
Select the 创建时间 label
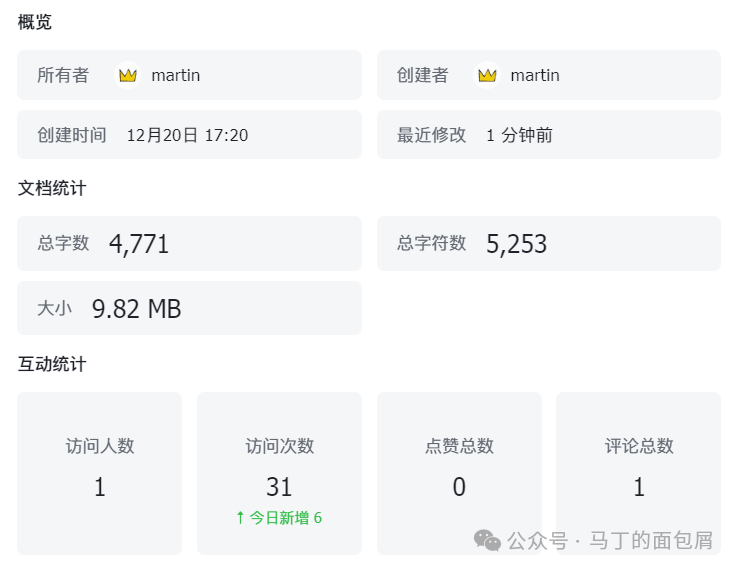tap(72, 135)
